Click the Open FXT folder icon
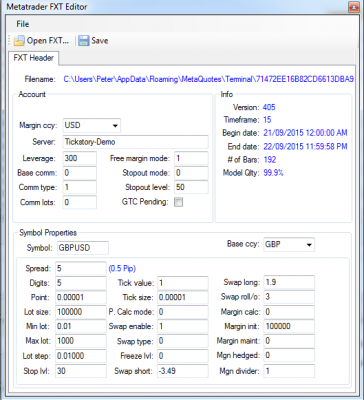Viewport: 364px width, 400px height. pos(19,41)
